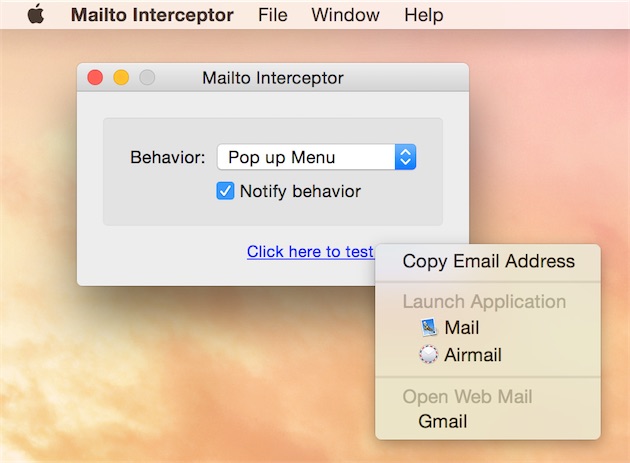This screenshot has height=463, width=630.
Task: Choose Copy Email Address from popup
Action: [488, 261]
